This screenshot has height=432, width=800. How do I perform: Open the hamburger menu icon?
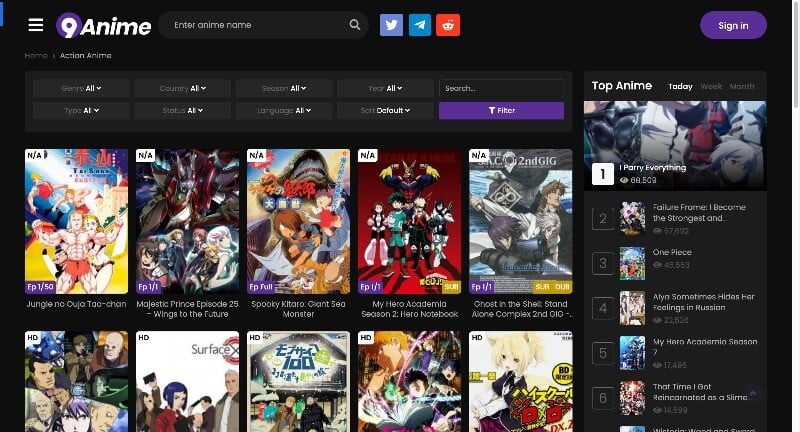coord(36,24)
